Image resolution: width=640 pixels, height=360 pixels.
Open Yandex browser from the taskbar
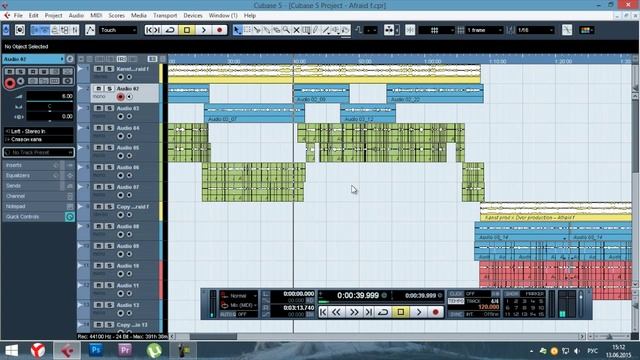click(x=38, y=350)
